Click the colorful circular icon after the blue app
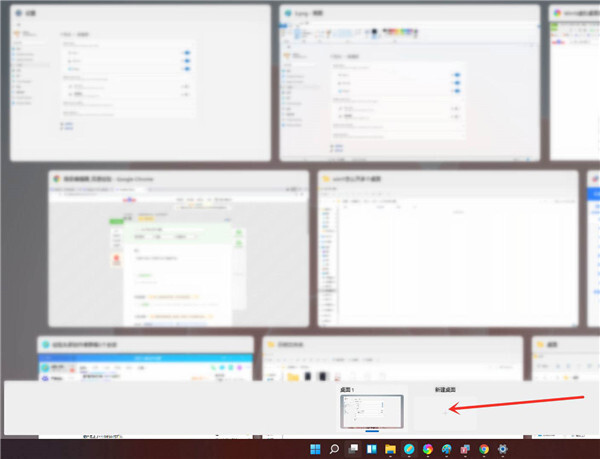Screen dimensions: 600x459 tap(428, 450)
